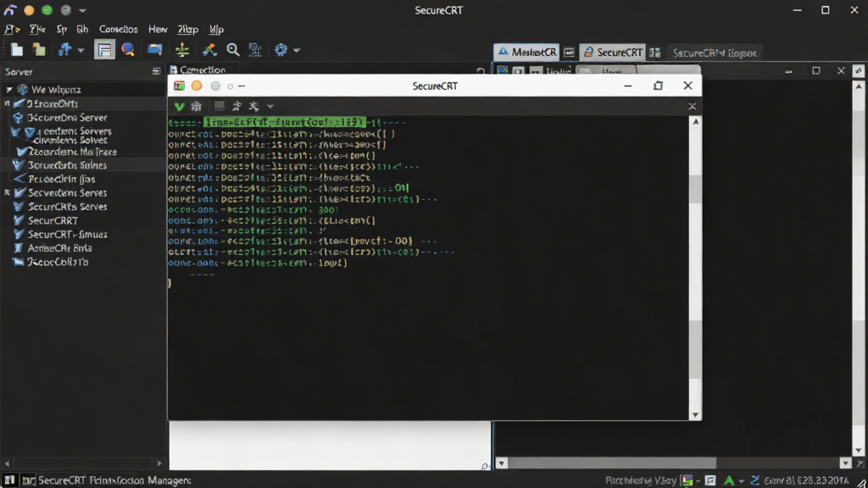Image resolution: width=868 pixels, height=488 pixels.
Task: Click the gray square icon in dialog toolbar
Action: [x=220, y=106]
